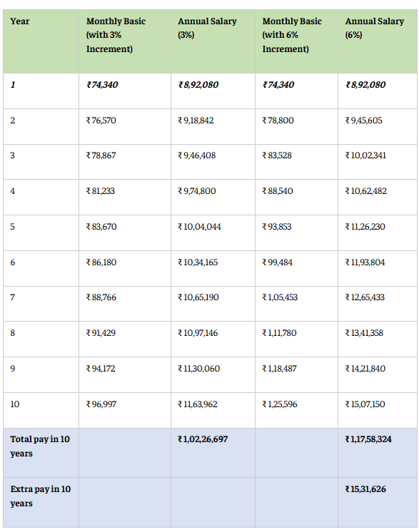Image resolution: width=419 pixels, height=532 pixels.
Task: Select year 1 monthly basic ₹74,340 under 3%
Action: tap(102, 85)
